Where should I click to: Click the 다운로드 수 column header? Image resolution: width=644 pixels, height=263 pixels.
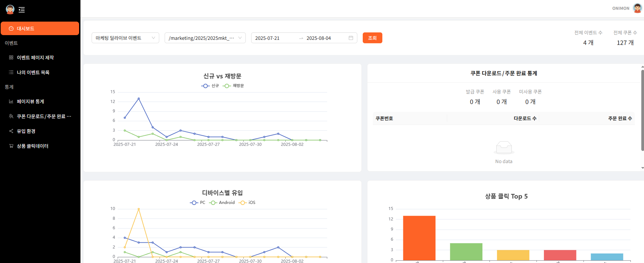[525, 119]
